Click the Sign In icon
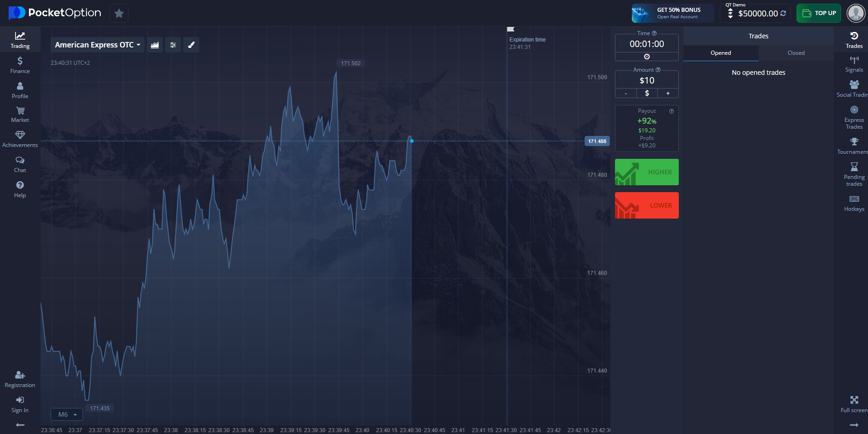This screenshot has width=868, height=434. coord(20,400)
